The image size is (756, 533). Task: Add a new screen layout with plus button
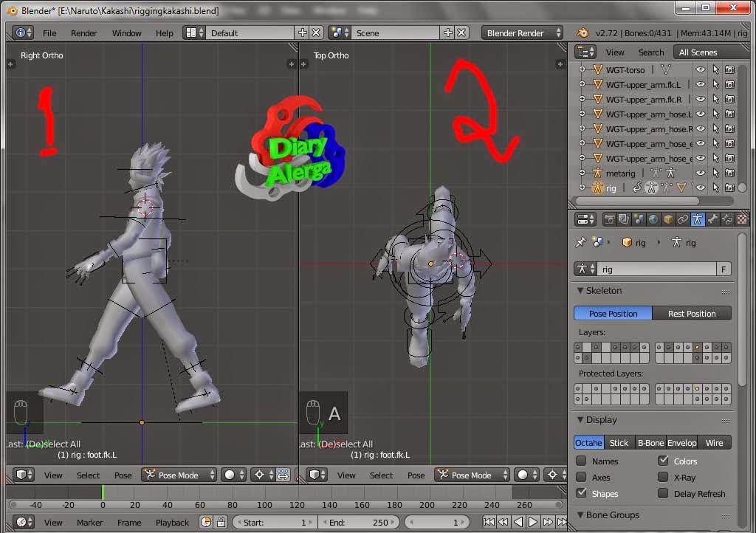tap(302, 32)
